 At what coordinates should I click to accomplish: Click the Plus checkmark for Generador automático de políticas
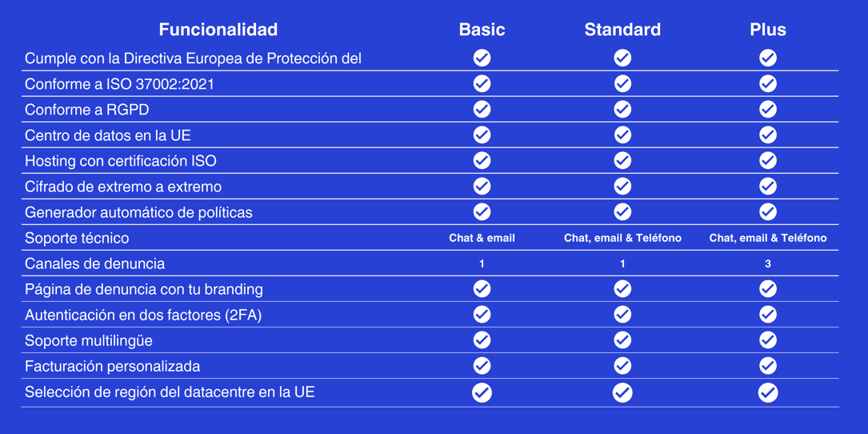pos(768,211)
